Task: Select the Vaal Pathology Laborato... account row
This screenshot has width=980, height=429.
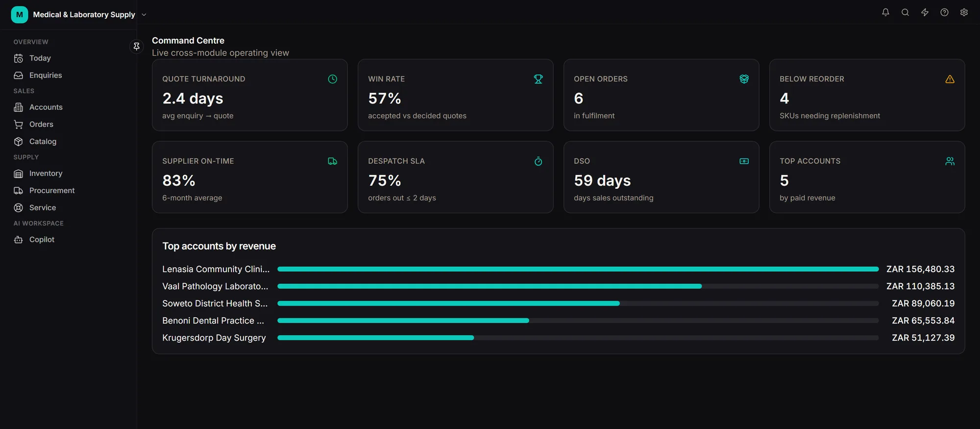Action: coord(559,286)
